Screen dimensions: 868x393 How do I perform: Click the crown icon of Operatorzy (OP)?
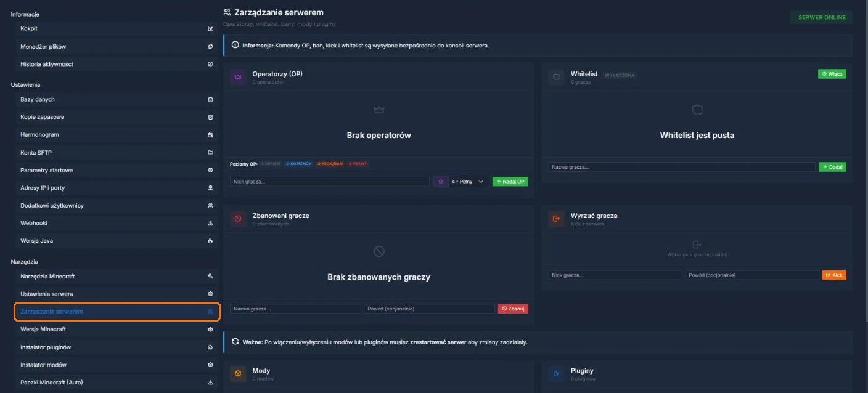tap(238, 77)
